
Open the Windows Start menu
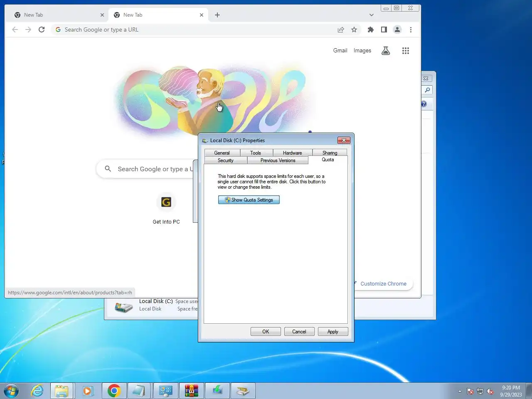point(11,391)
